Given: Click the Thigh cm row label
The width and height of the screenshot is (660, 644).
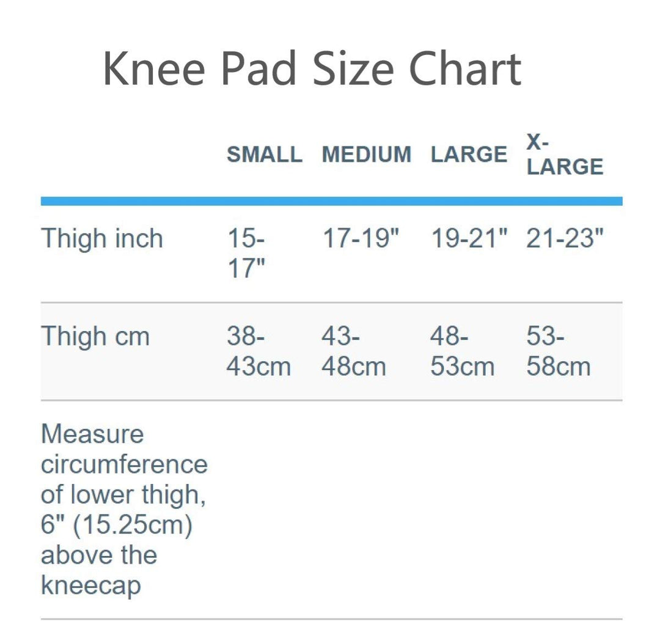Looking at the screenshot, I should pos(95,336).
